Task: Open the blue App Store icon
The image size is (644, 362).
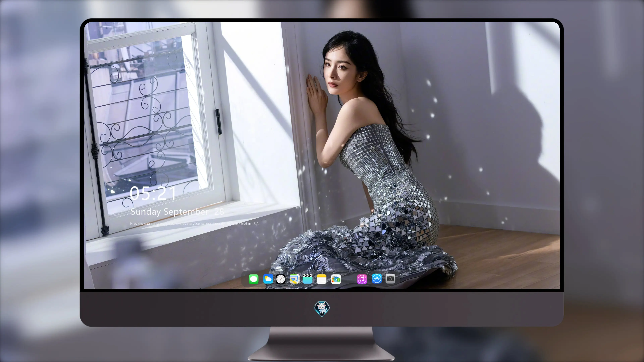Action: 377,279
